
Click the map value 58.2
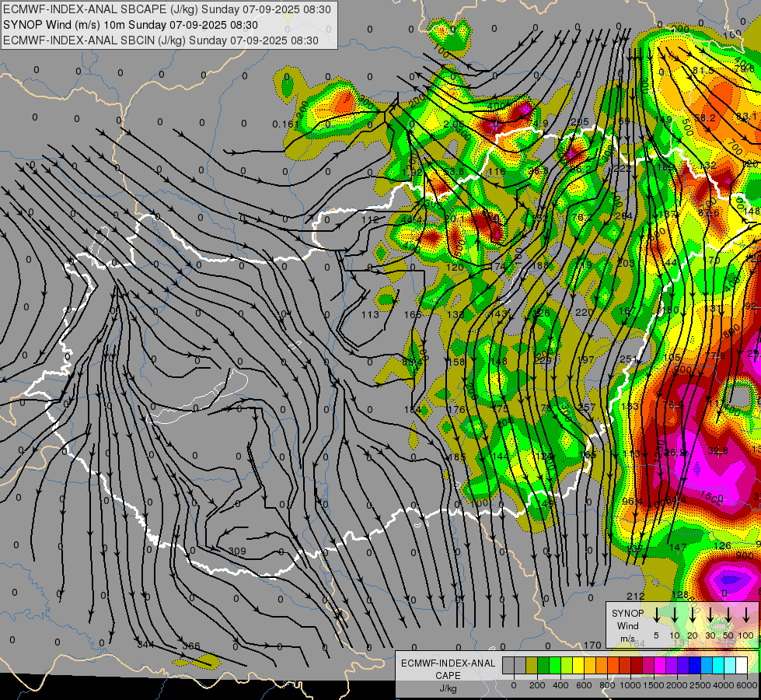(x=705, y=117)
